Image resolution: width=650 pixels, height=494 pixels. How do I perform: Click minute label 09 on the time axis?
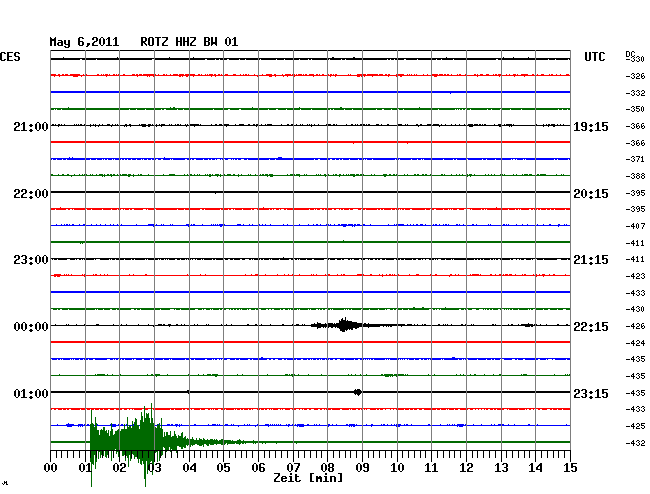[362, 467]
